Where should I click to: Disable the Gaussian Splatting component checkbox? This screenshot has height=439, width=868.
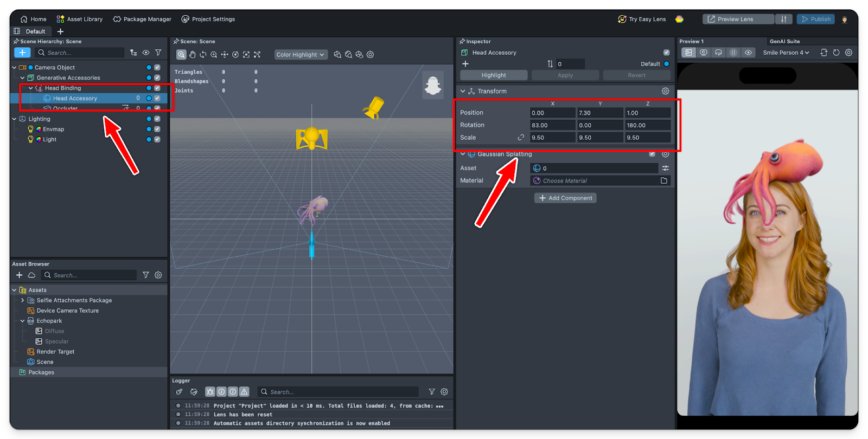[652, 154]
